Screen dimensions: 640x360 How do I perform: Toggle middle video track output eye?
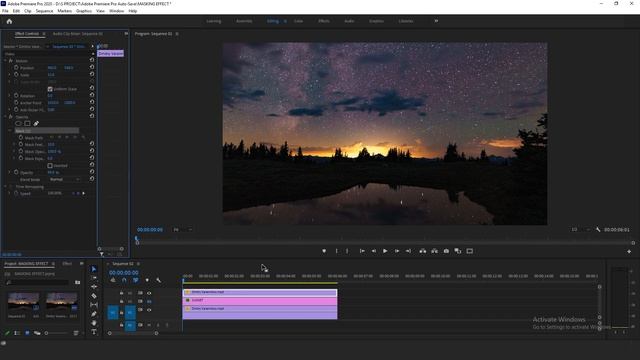pos(149,302)
